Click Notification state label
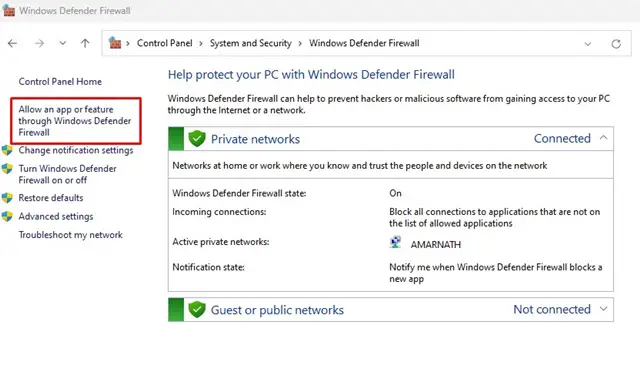 pos(208,267)
